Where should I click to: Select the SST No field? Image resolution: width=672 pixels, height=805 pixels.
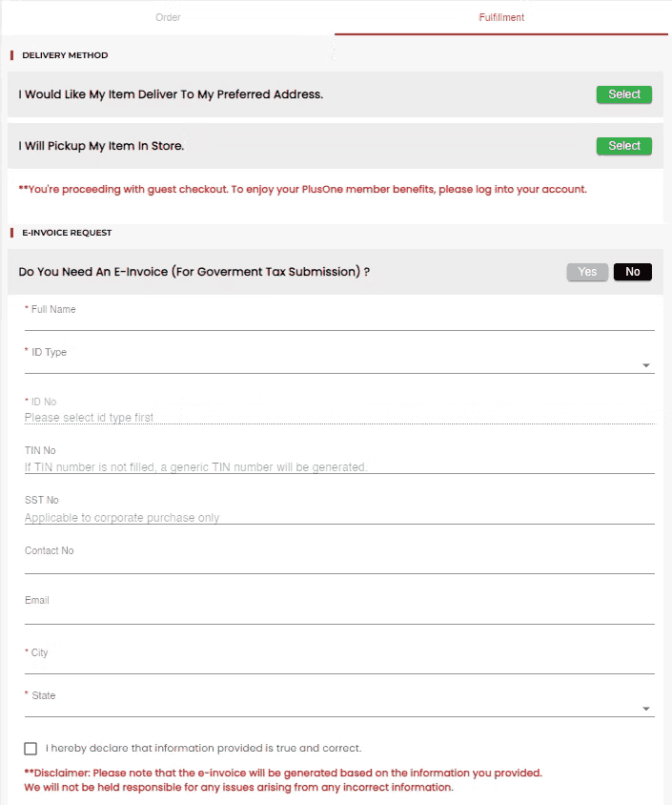[x=339, y=517]
